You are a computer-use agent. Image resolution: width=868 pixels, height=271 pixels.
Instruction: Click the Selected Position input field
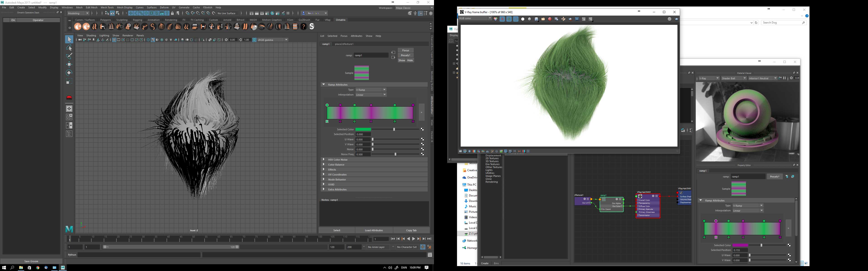(x=363, y=134)
